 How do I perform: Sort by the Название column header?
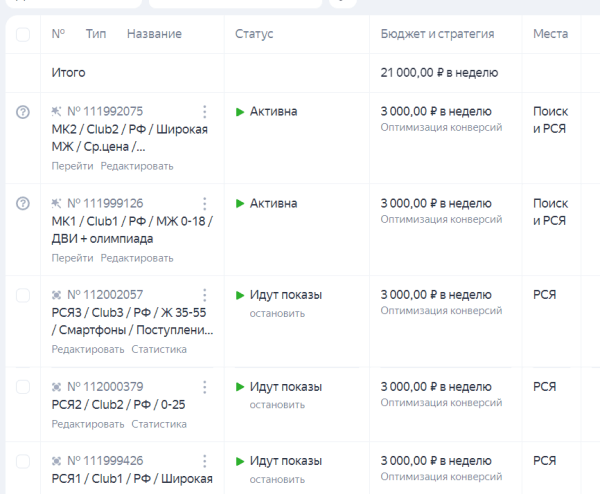(x=154, y=34)
